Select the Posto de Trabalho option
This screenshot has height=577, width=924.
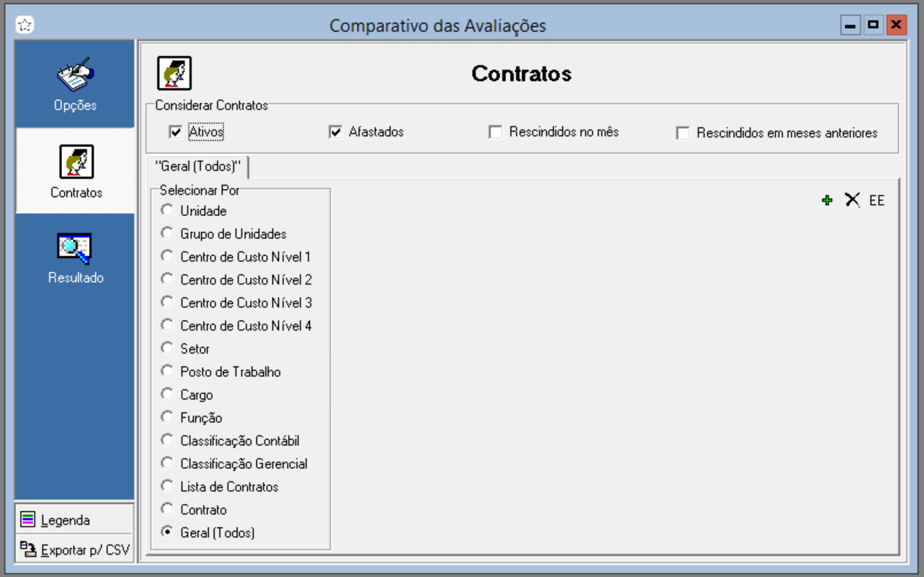coord(166,371)
